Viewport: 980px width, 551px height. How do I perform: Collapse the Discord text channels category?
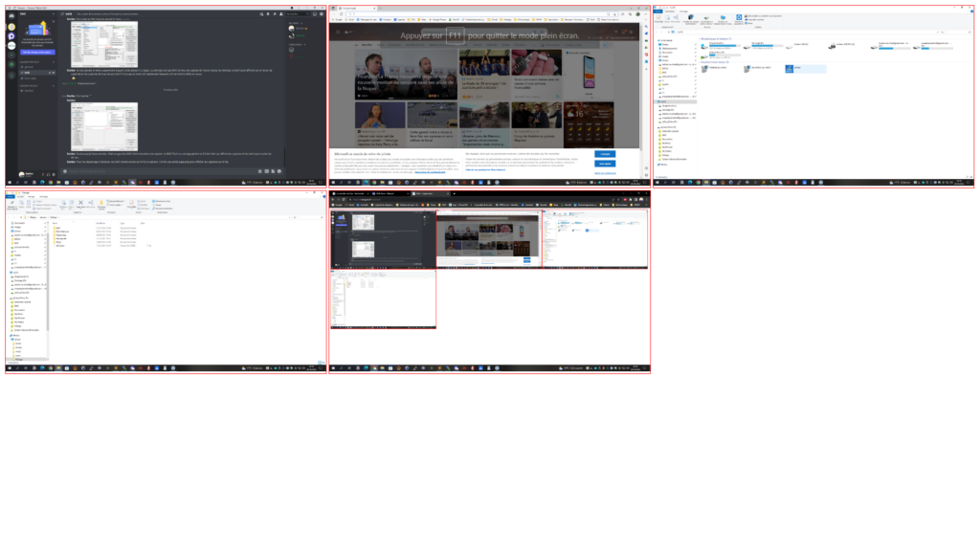click(29, 62)
